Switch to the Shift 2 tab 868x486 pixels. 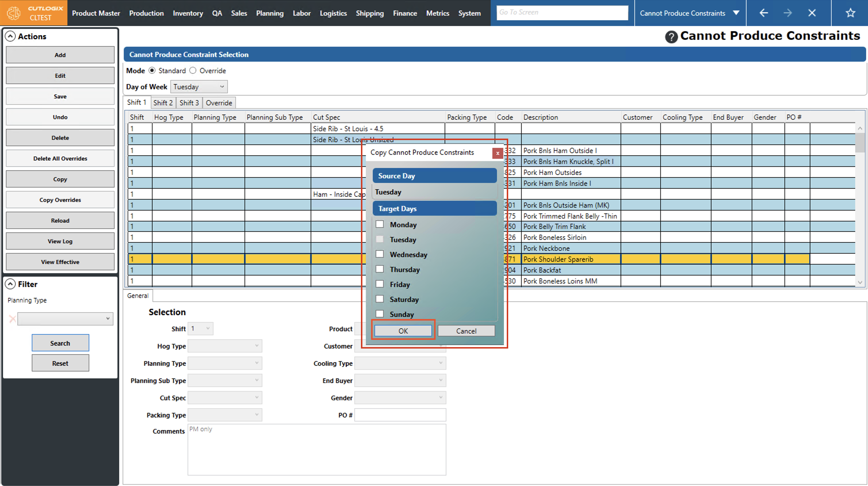[x=163, y=102]
